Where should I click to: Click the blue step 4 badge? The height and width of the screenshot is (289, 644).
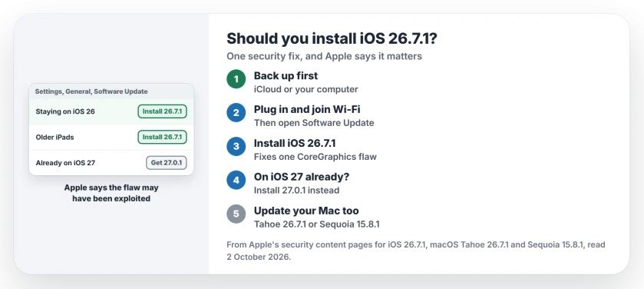pyautogui.click(x=236, y=180)
